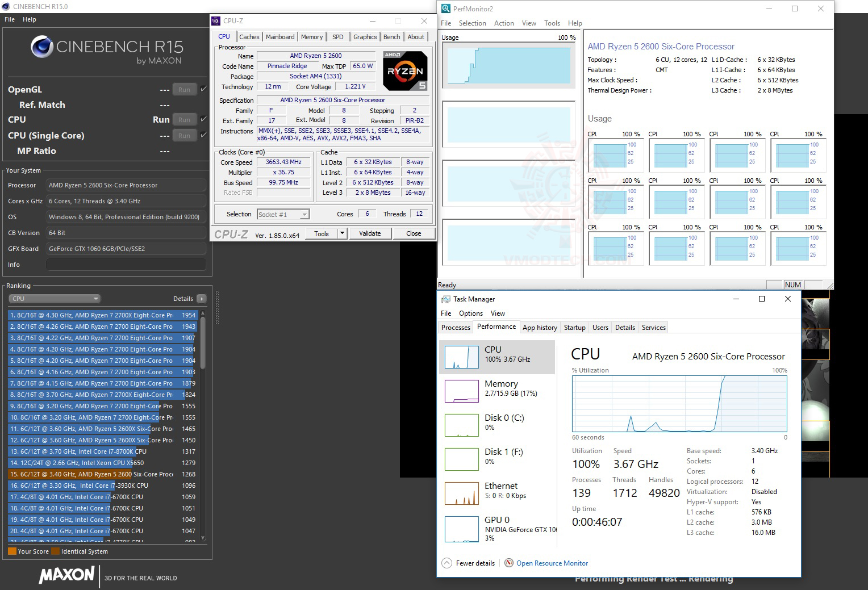
Task: Click the Core Speed value 3663.43 MHz
Action: click(283, 162)
